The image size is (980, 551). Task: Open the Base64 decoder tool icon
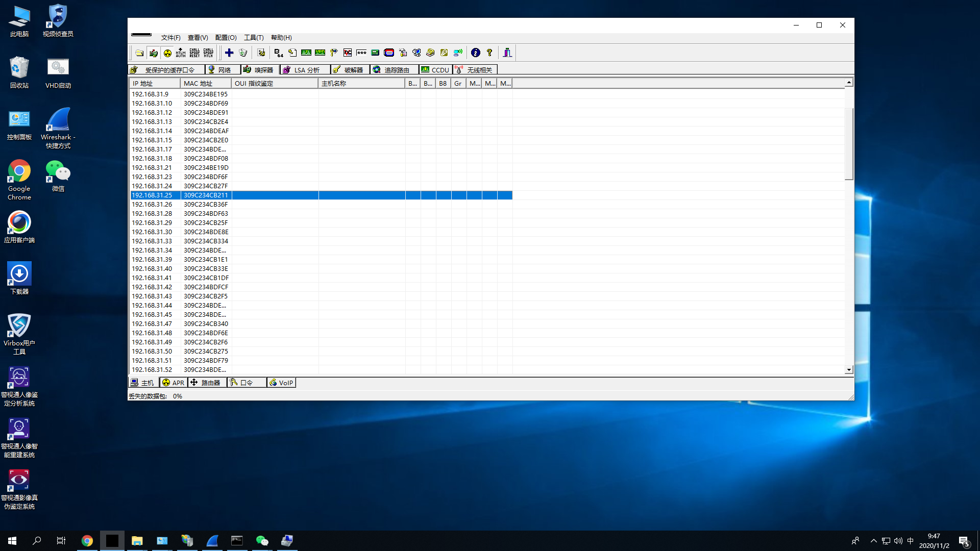tap(278, 53)
